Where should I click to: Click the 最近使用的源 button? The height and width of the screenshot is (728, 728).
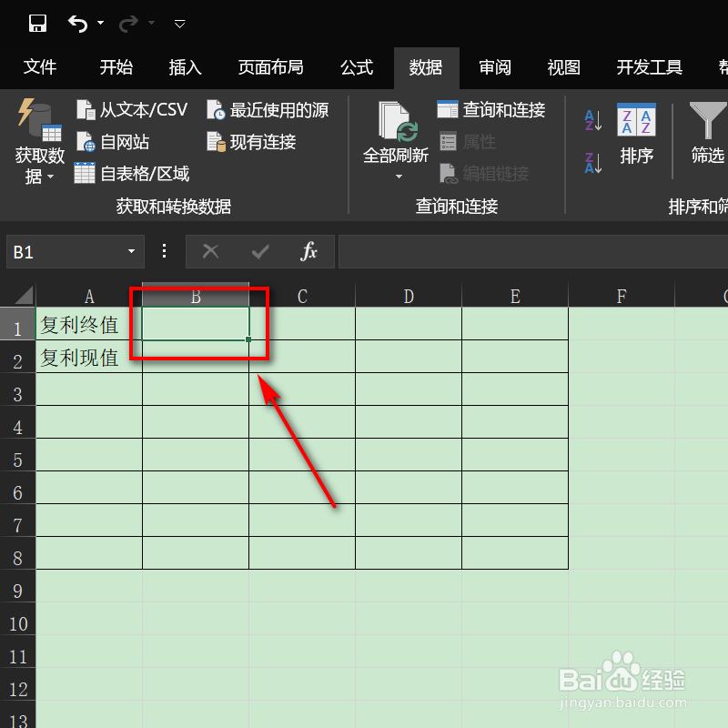268,110
